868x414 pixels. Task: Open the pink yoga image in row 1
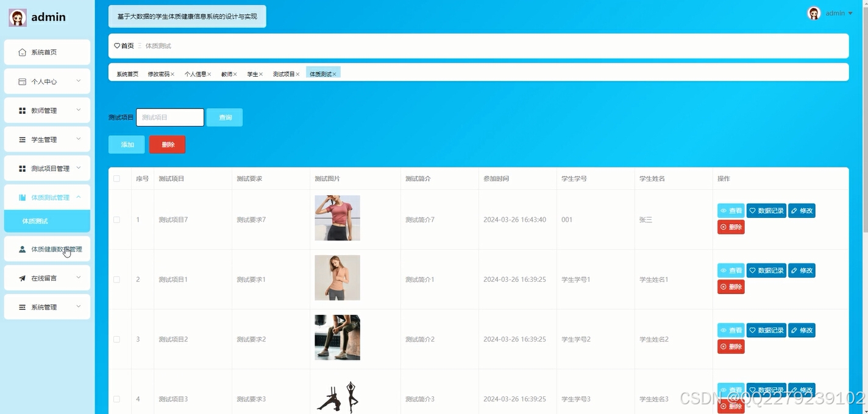coord(336,216)
